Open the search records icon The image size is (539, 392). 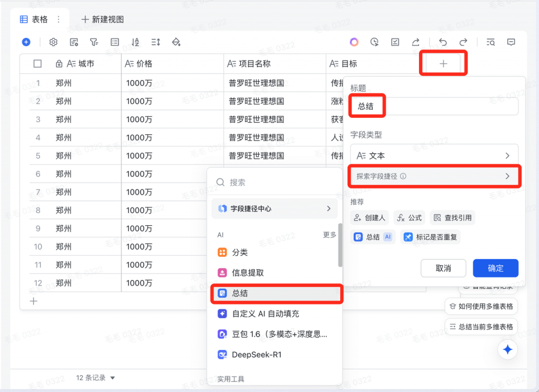491,42
